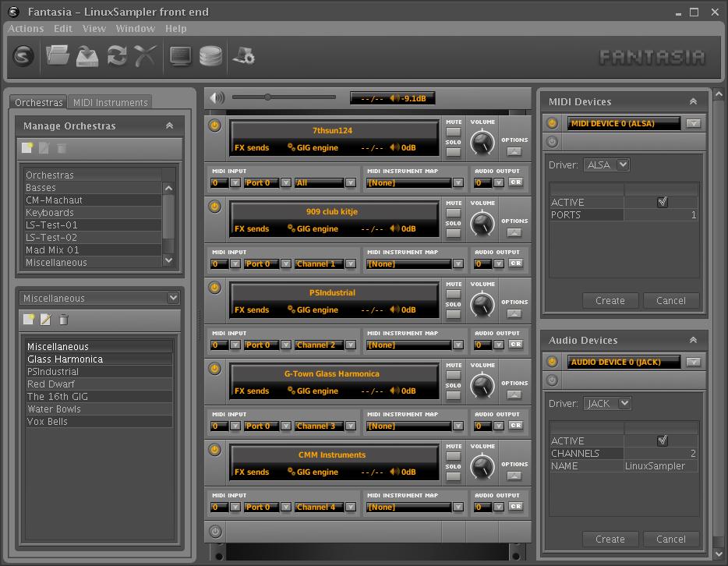Open the instruments database icon
728x566 pixels.
210,56
